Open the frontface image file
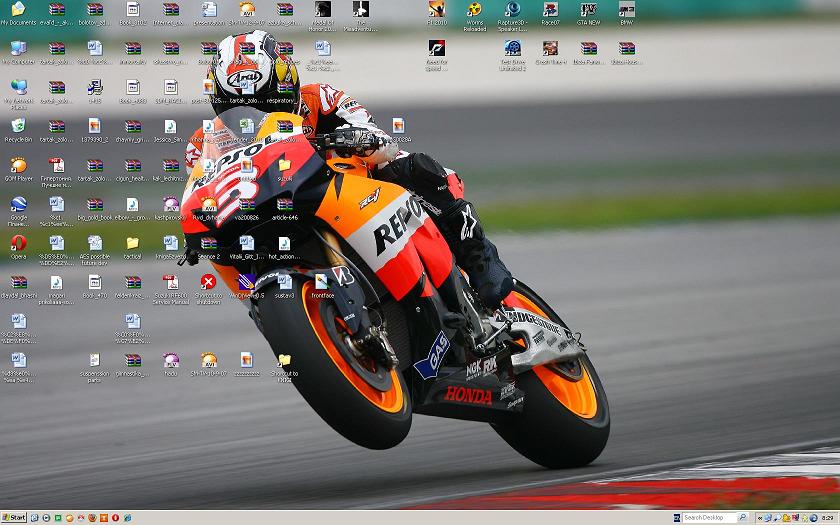The height and width of the screenshot is (525, 840). (322, 283)
